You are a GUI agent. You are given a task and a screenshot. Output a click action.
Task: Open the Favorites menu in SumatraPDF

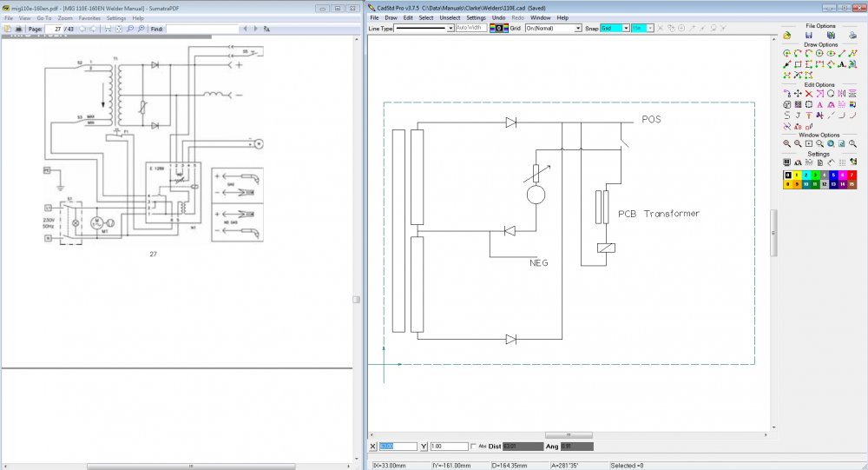89,18
